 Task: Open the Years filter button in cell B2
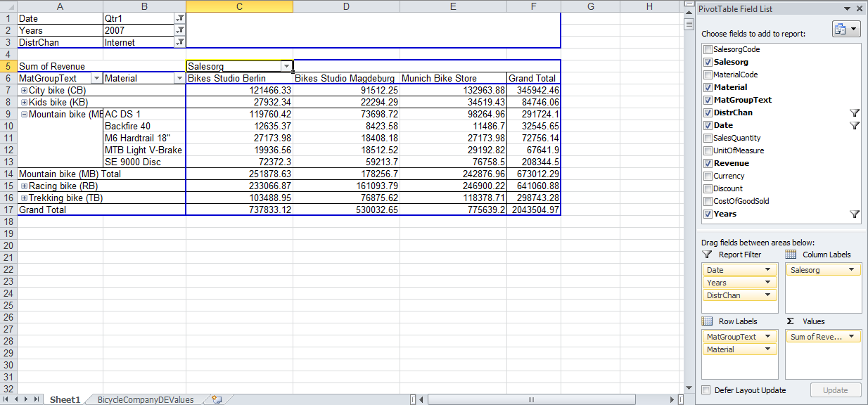click(179, 30)
